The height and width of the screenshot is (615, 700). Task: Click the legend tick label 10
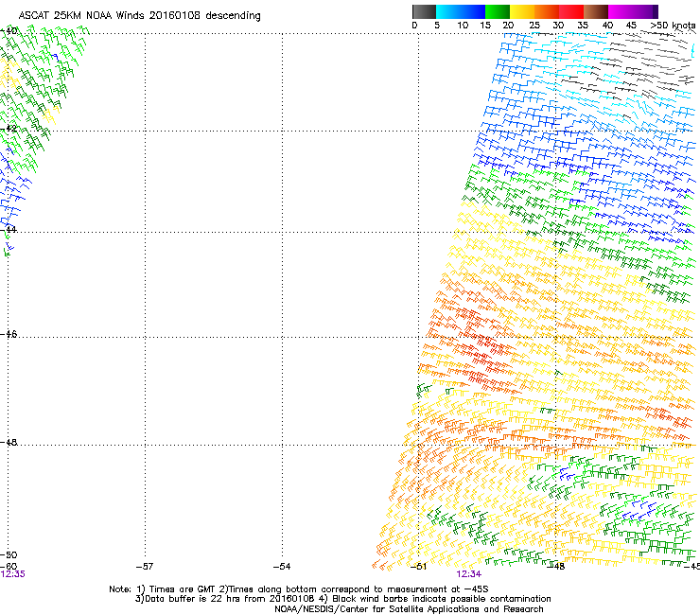click(463, 26)
